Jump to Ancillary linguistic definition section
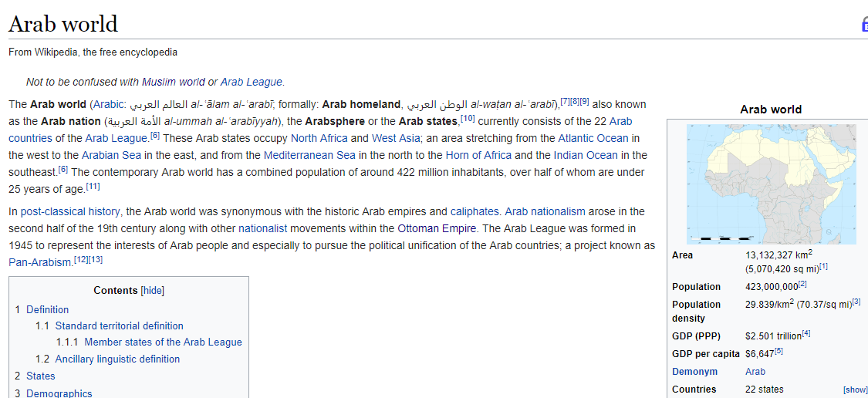 coord(117,359)
